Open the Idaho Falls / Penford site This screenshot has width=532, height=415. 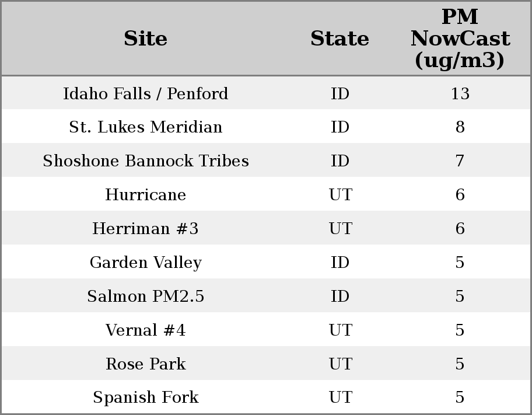point(145,94)
